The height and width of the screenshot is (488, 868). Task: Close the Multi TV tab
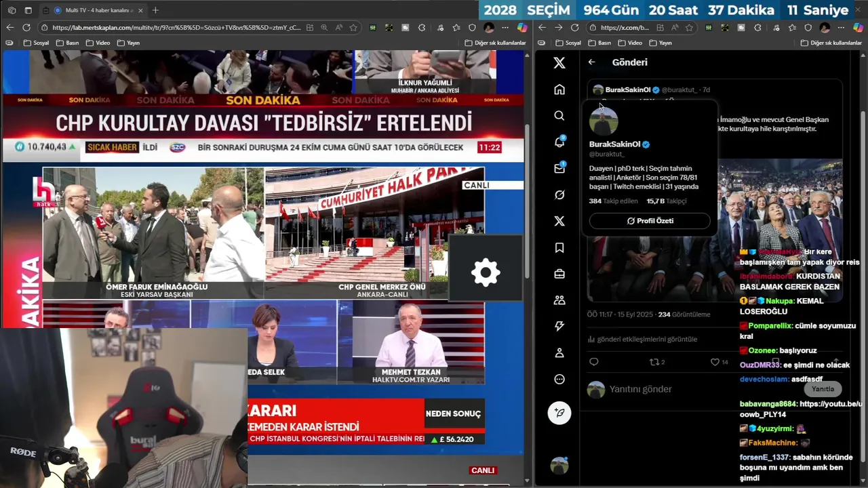click(x=139, y=10)
